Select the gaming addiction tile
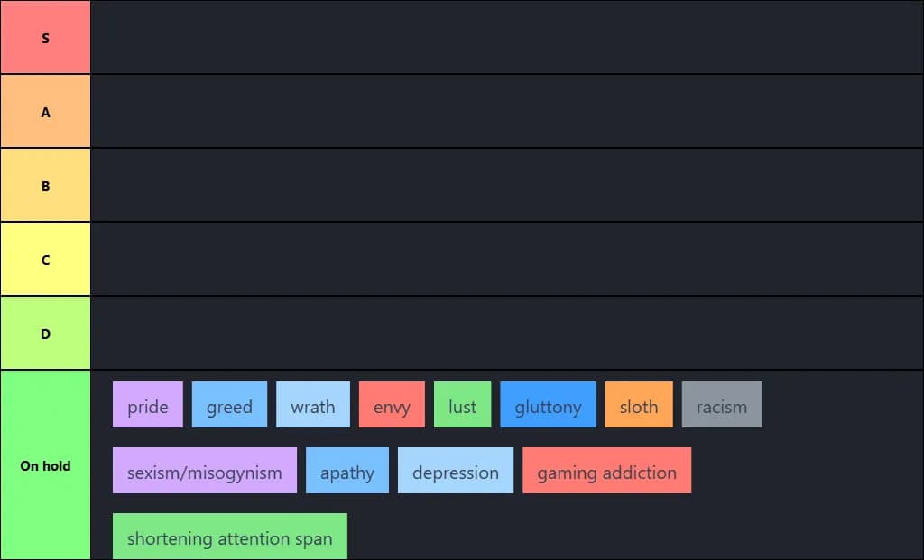 click(x=606, y=471)
